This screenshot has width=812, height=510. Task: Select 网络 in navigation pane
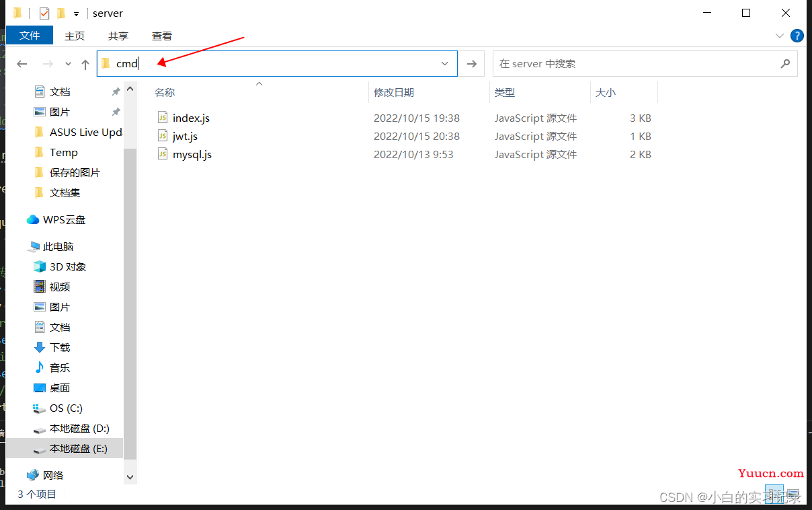53,475
